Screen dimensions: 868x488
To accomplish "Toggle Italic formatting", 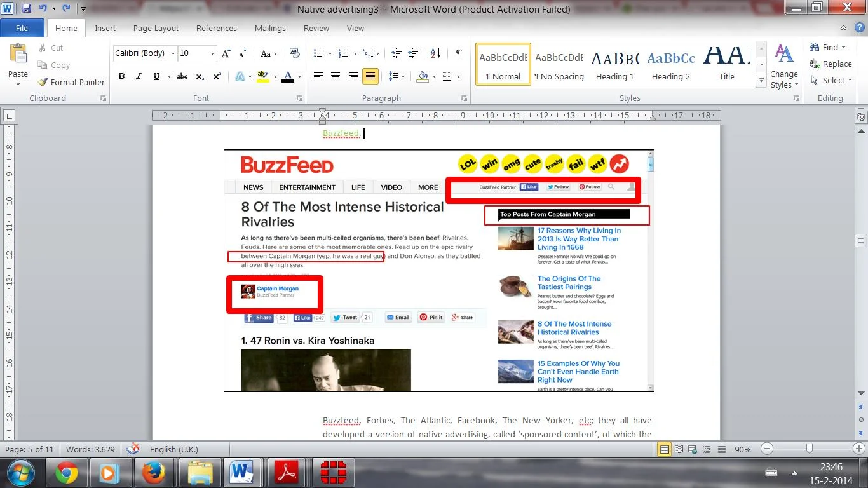I will coord(139,76).
